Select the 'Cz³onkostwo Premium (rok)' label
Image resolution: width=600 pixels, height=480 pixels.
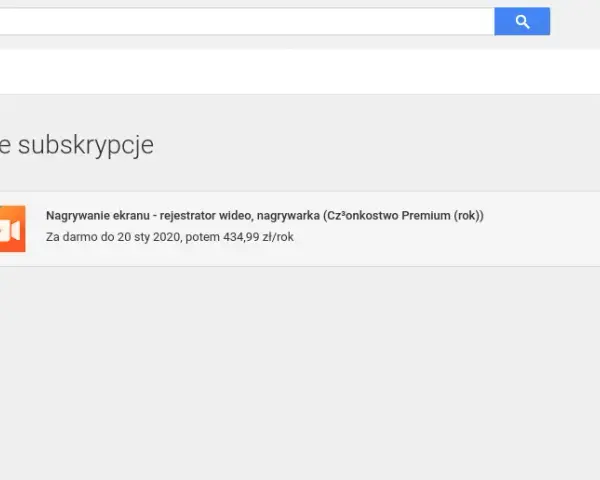pos(403,216)
